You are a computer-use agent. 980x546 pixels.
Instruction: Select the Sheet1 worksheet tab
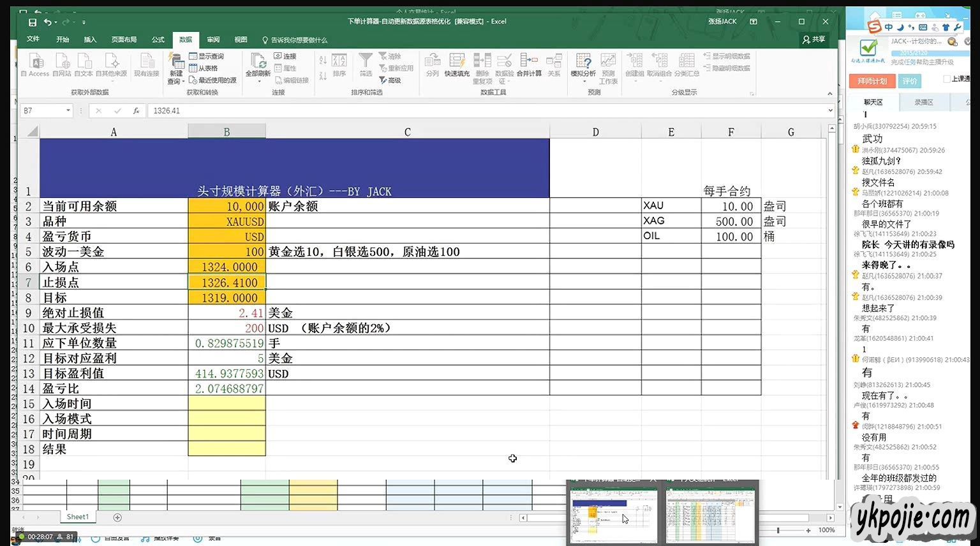tap(78, 517)
